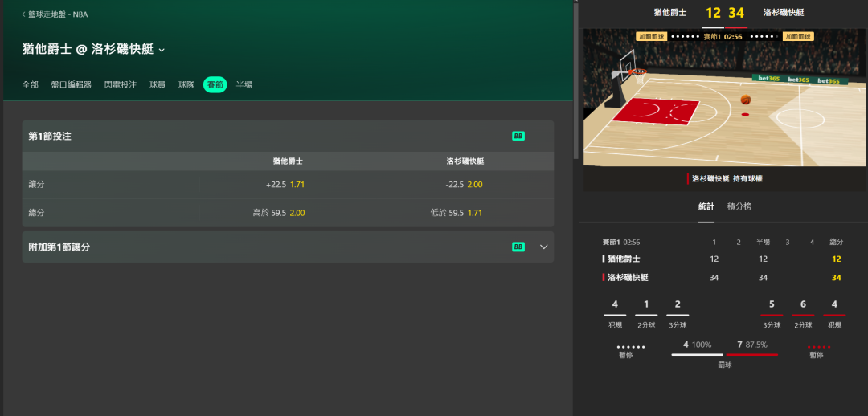Click the left 加罰罰球 badge

[652, 36]
